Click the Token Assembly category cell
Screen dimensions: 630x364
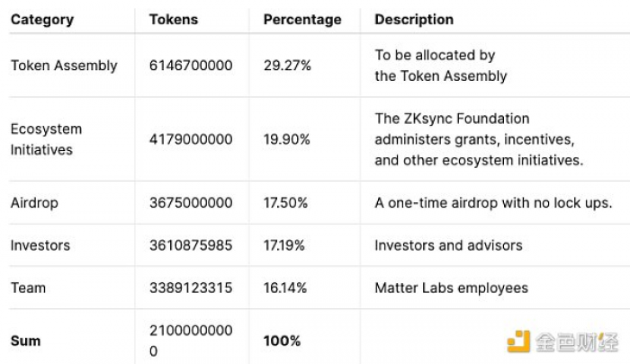click(x=64, y=66)
